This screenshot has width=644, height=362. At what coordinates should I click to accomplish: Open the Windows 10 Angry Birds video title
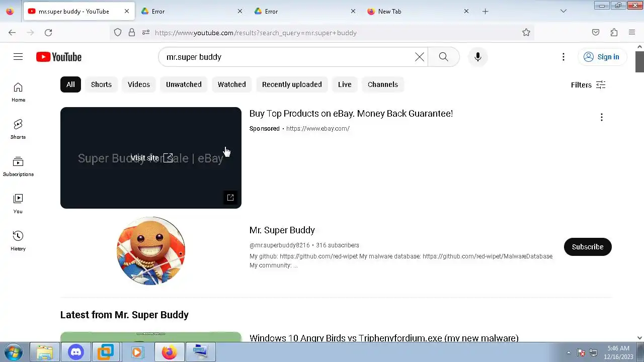(384, 338)
